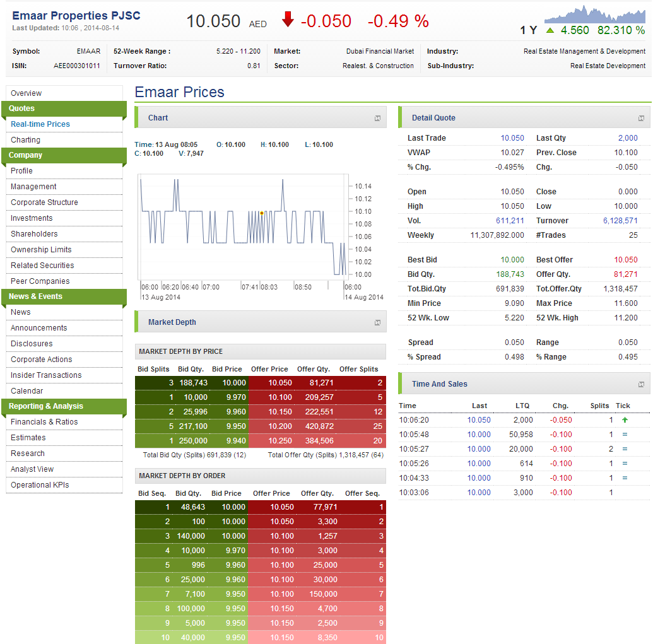View Insider Transactions
The height and width of the screenshot is (644, 653).
46,375
